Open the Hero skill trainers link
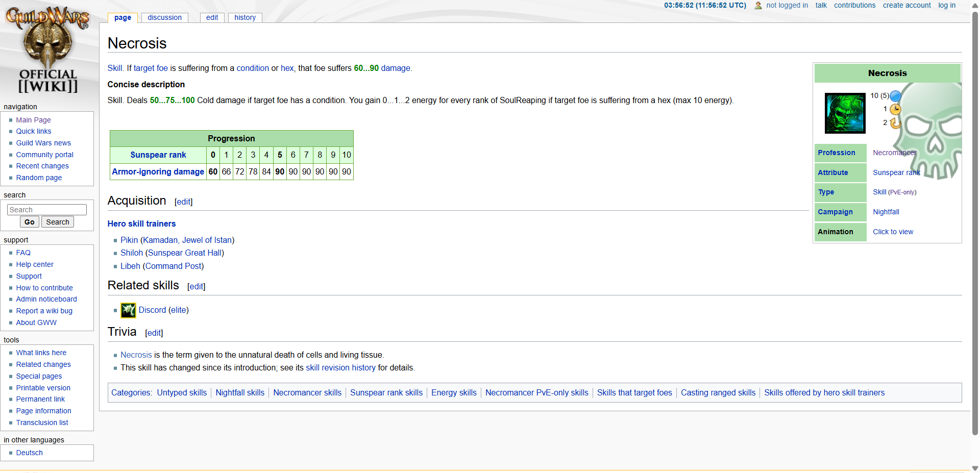Screen dimensions: 980x473 click(141, 223)
